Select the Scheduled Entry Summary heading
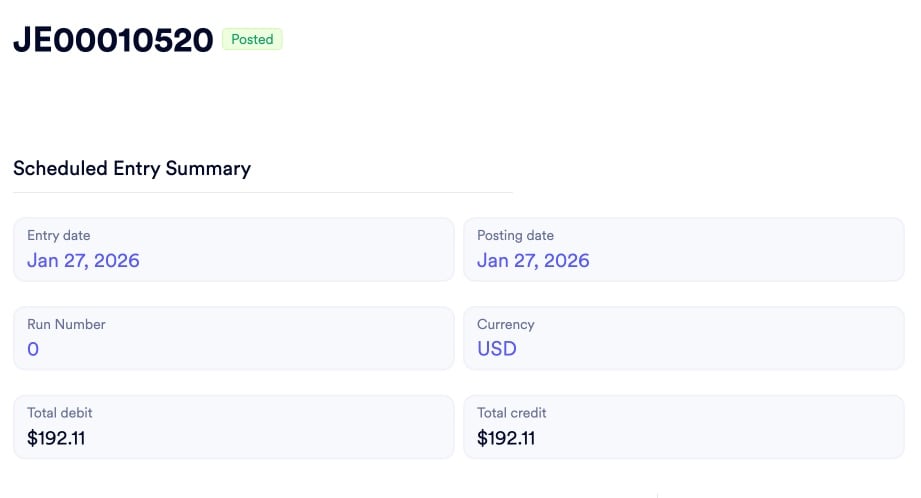Image resolution: width=921 pixels, height=498 pixels. tap(132, 168)
